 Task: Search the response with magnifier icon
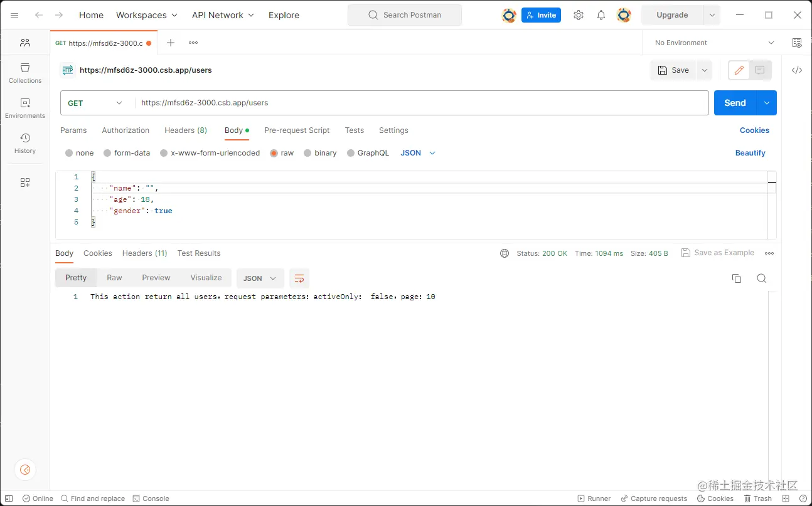pos(762,278)
